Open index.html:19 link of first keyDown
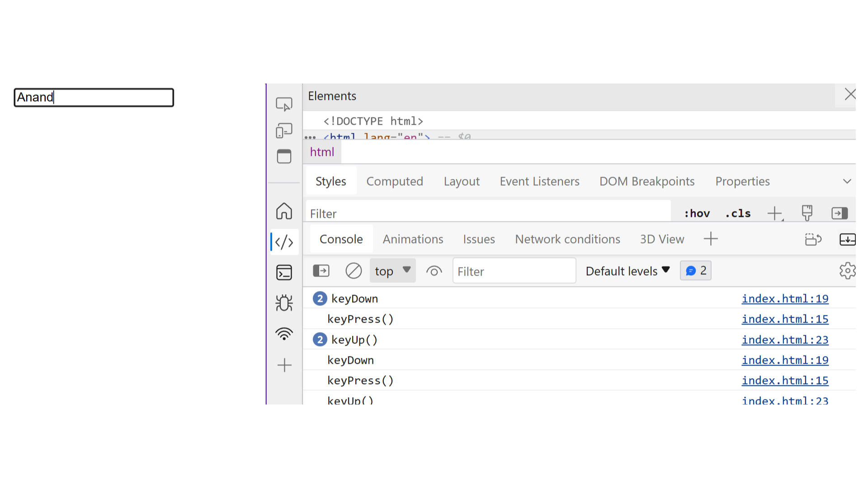The width and height of the screenshot is (868, 488). click(785, 299)
